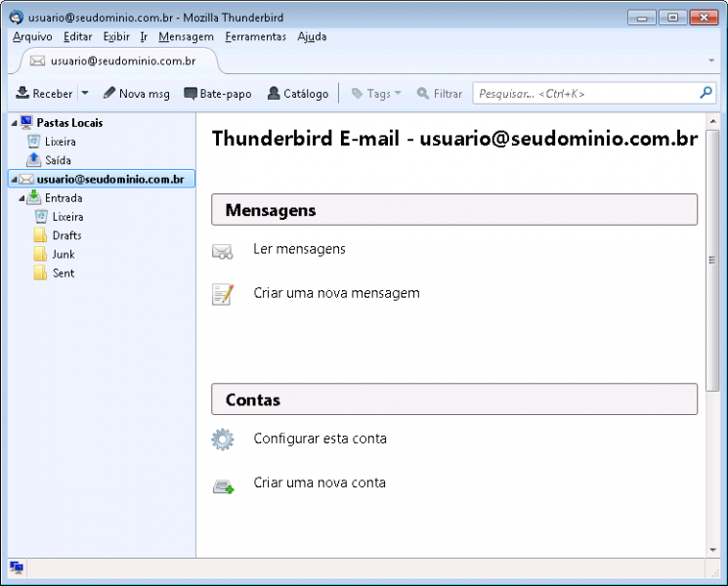This screenshot has width=728, height=586.
Task: Open the Receber dropdown arrow
Action: point(84,94)
